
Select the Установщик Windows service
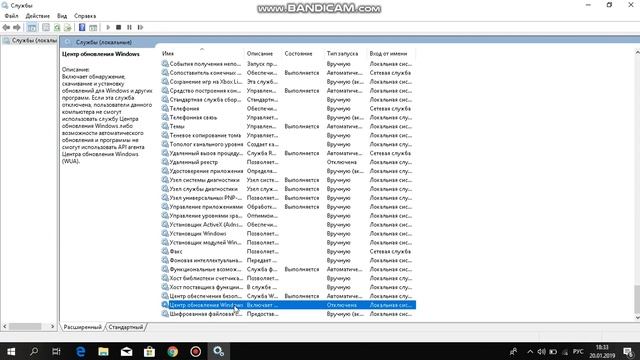tap(288, 233)
